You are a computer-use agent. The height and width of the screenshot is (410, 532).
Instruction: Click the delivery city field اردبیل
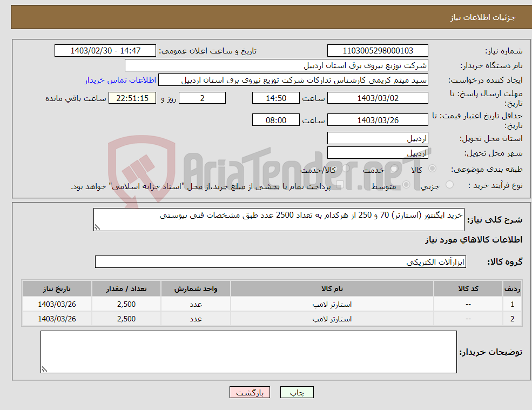tap(378, 153)
